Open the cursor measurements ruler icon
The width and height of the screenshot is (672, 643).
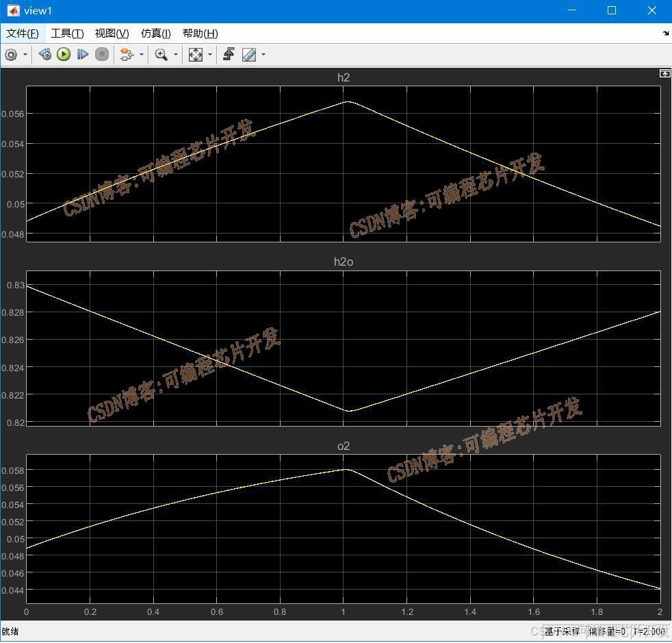coord(249,55)
